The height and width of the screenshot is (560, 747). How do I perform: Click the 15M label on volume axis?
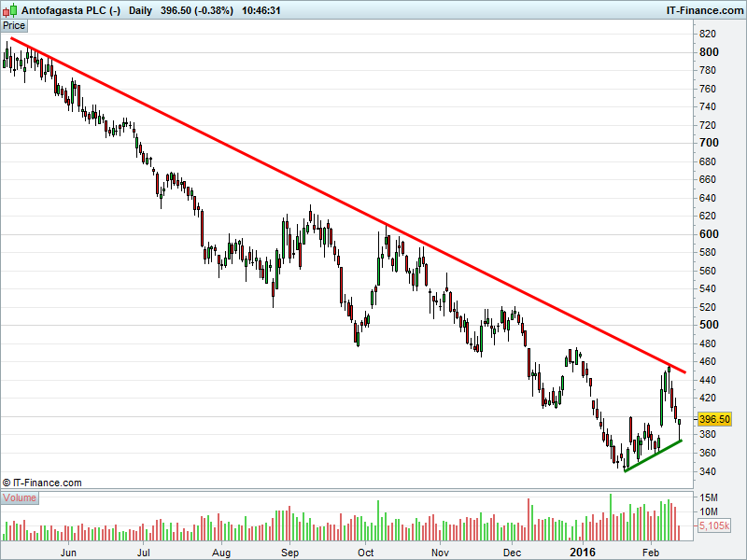[x=709, y=497]
